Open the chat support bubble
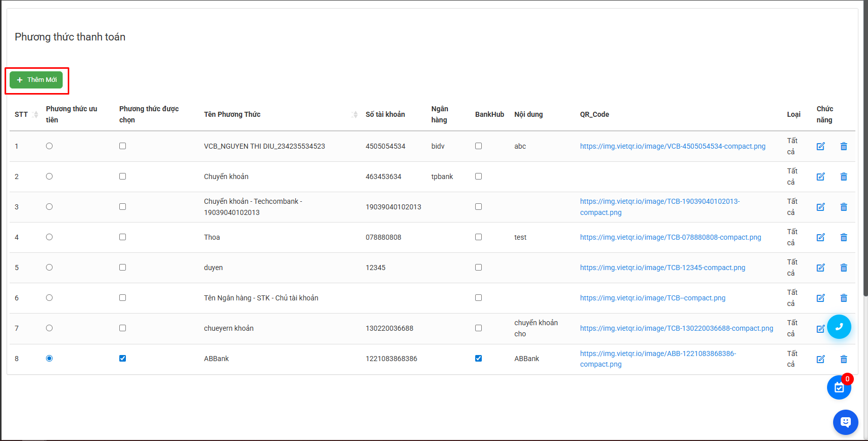The width and height of the screenshot is (868, 441). pos(845,422)
